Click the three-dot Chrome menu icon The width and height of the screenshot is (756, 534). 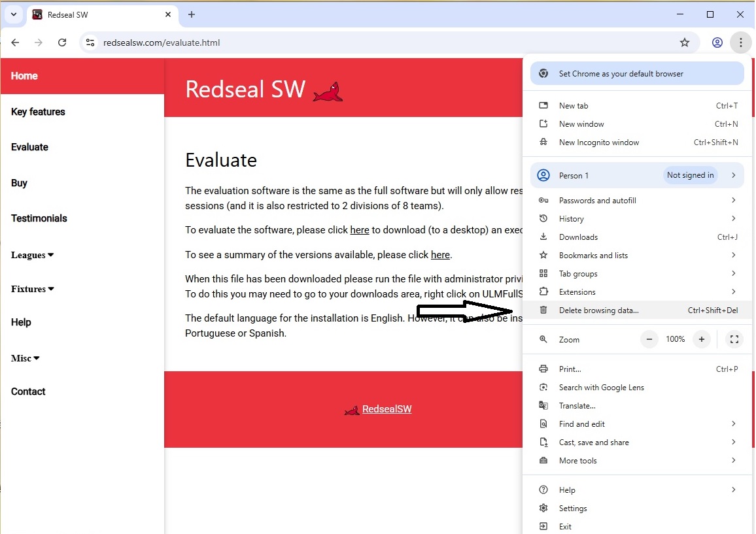pos(740,42)
